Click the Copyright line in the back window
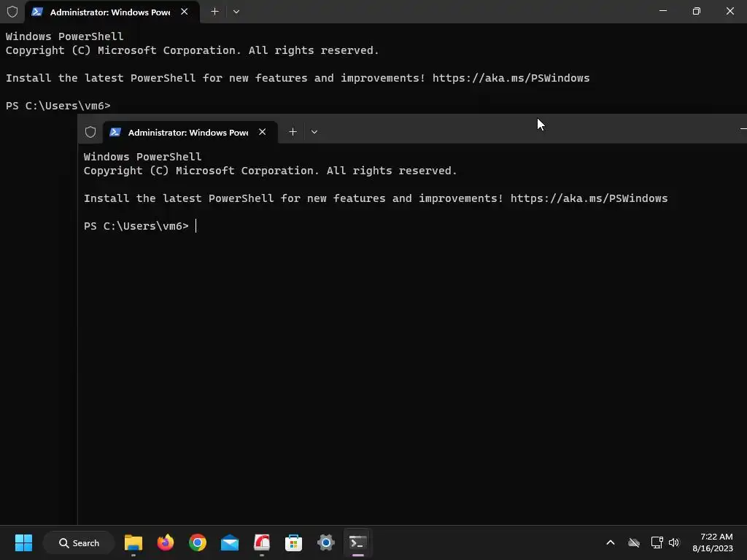 point(193,50)
